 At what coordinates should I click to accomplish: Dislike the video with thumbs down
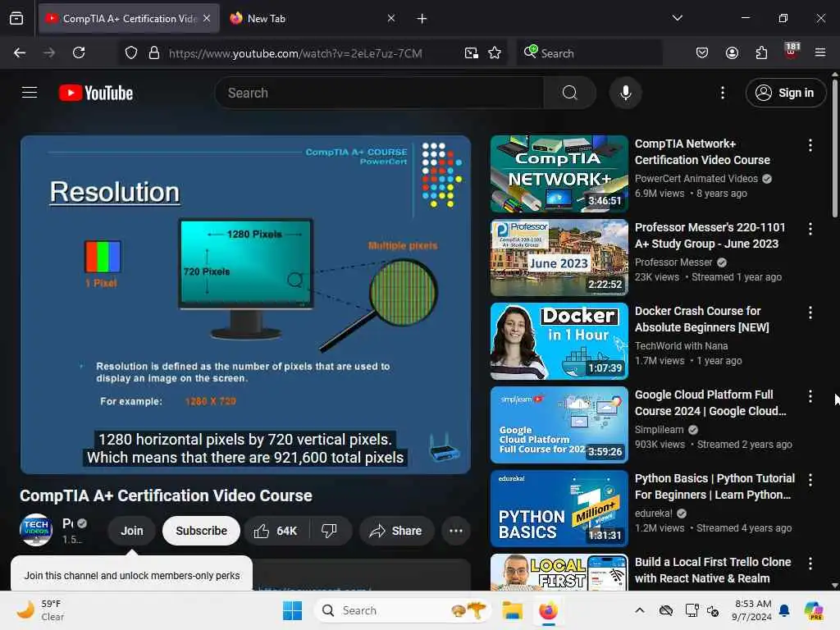[x=330, y=531]
